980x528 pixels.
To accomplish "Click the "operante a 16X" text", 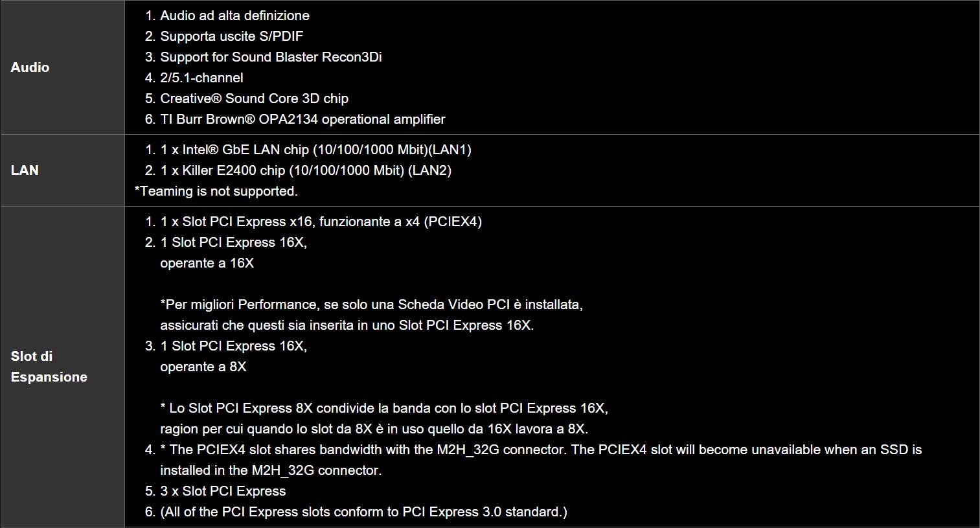I will coord(207,263).
